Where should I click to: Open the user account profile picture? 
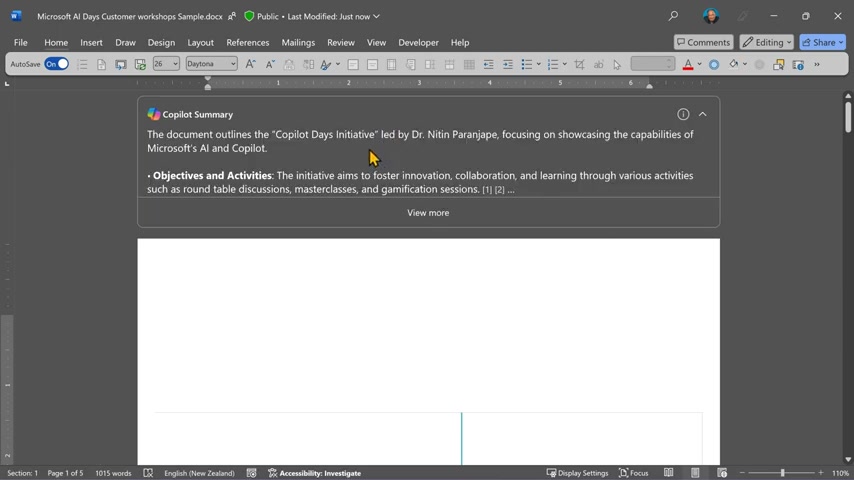tap(711, 16)
